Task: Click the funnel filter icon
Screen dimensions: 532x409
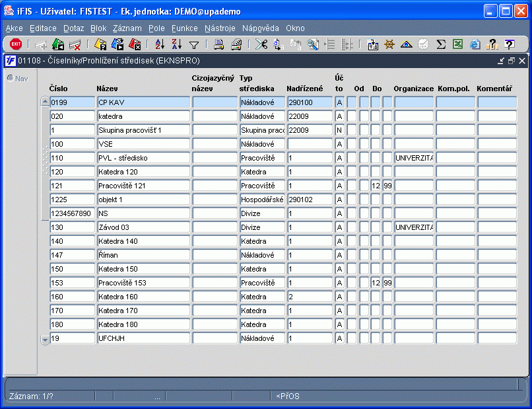Action: (194, 45)
